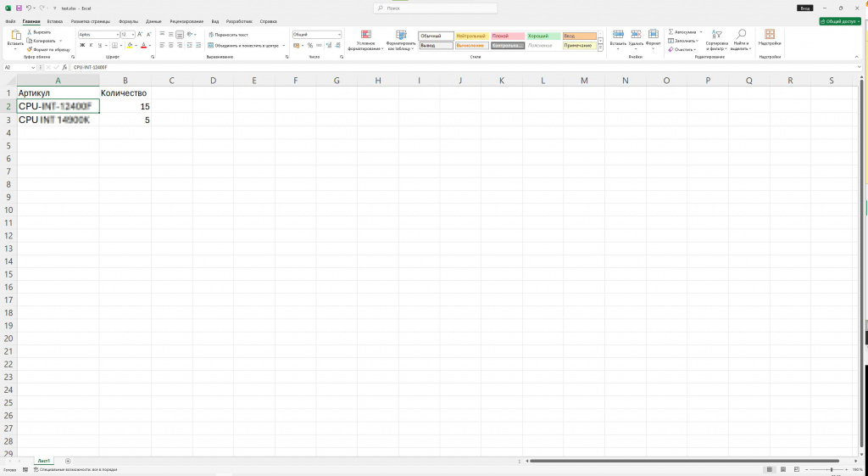Open the Вставка ribbon tab
Viewport: 868px width, 476px height.
pyautogui.click(x=55, y=21)
